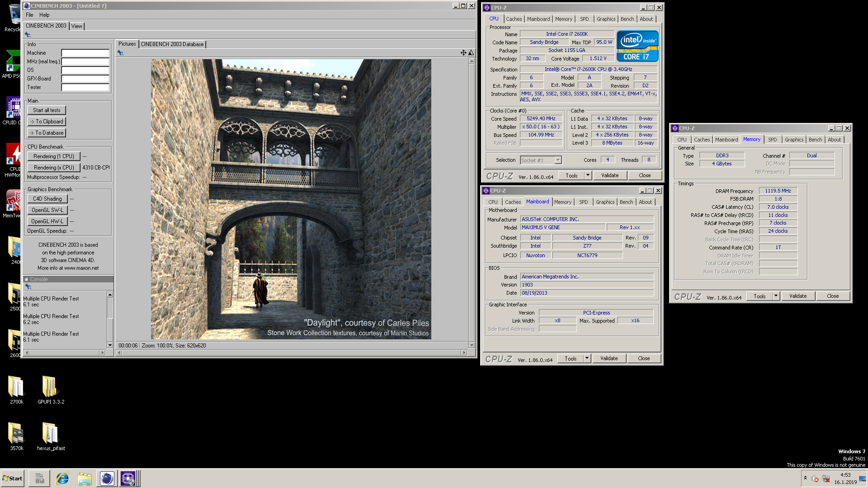Click the network tray icon
This screenshot has height=488, width=868.
[826, 479]
